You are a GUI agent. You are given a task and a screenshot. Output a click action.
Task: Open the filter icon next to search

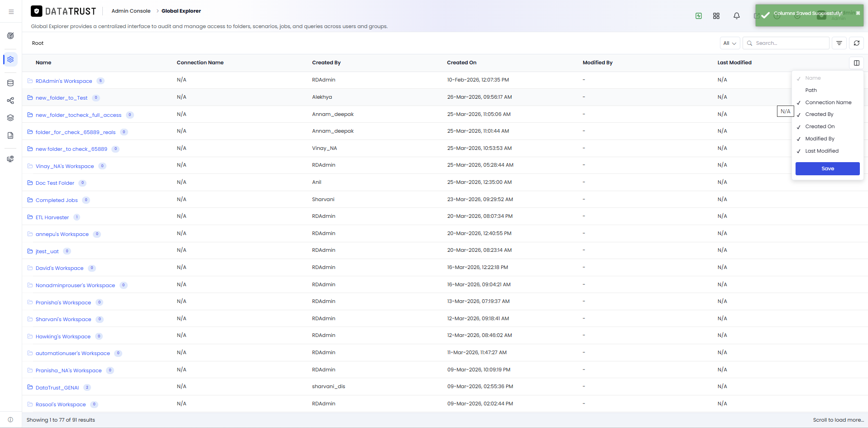point(839,43)
